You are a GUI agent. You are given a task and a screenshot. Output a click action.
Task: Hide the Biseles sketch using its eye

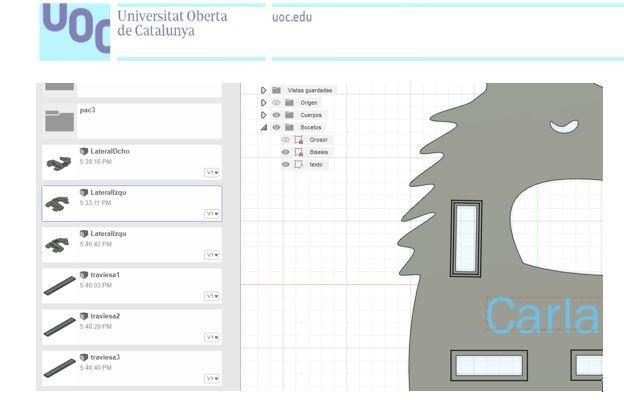(286, 152)
